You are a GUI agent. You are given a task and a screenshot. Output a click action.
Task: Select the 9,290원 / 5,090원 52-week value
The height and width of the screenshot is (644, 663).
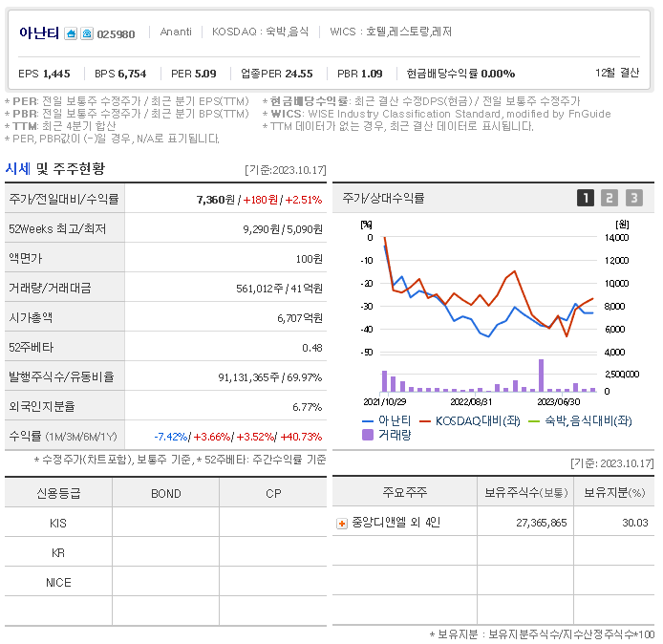tap(283, 229)
